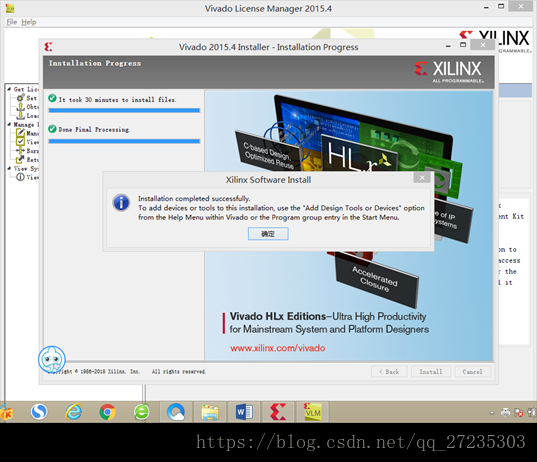Switch to Xilinx installer taskbar icon
The image size is (537, 462).
278,412
